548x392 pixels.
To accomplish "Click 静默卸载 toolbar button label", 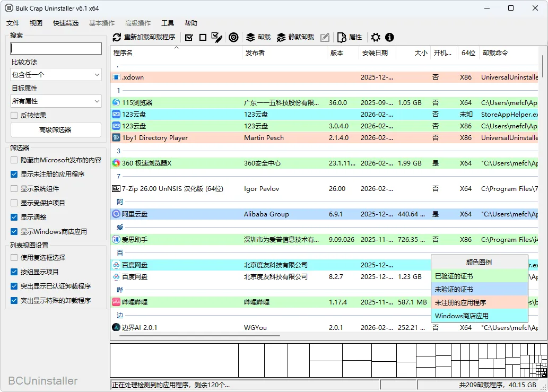I will click(x=301, y=37).
